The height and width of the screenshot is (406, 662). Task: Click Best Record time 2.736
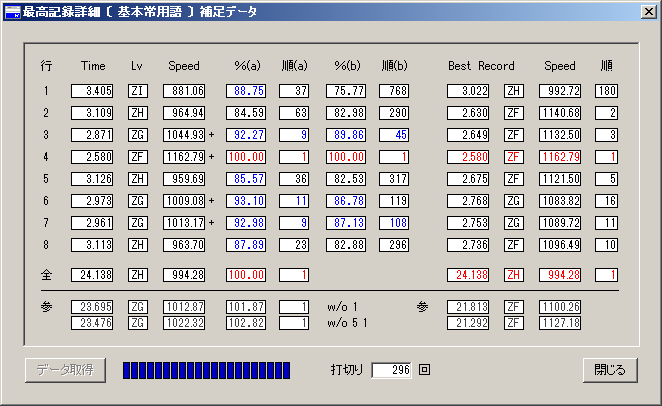click(x=468, y=245)
